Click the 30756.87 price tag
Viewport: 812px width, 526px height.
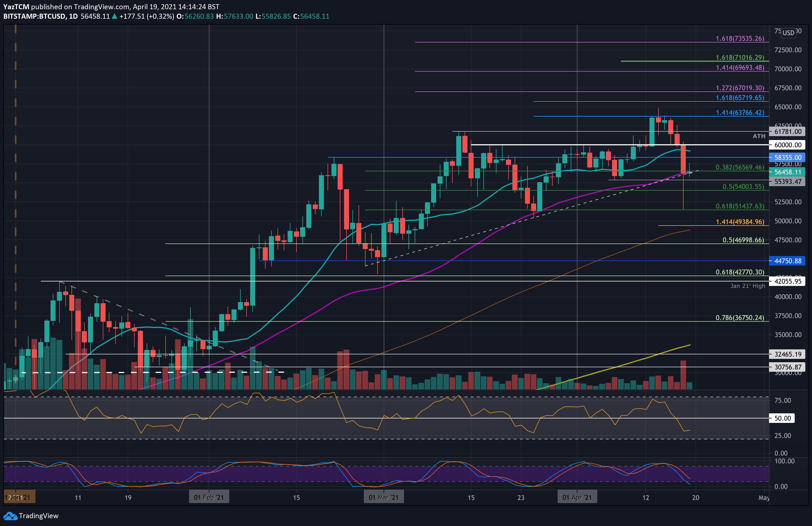pyautogui.click(x=787, y=367)
